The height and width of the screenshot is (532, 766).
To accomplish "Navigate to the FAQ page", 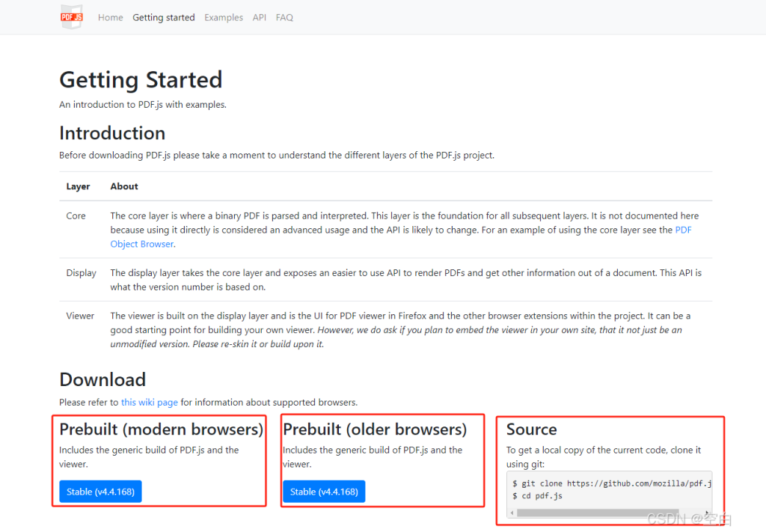I will pos(284,17).
